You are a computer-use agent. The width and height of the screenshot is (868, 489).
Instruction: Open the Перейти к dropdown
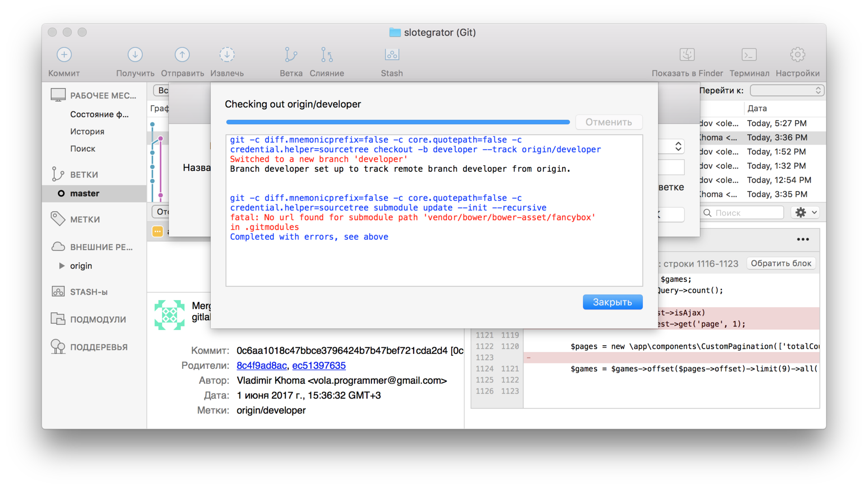click(787, 90)
